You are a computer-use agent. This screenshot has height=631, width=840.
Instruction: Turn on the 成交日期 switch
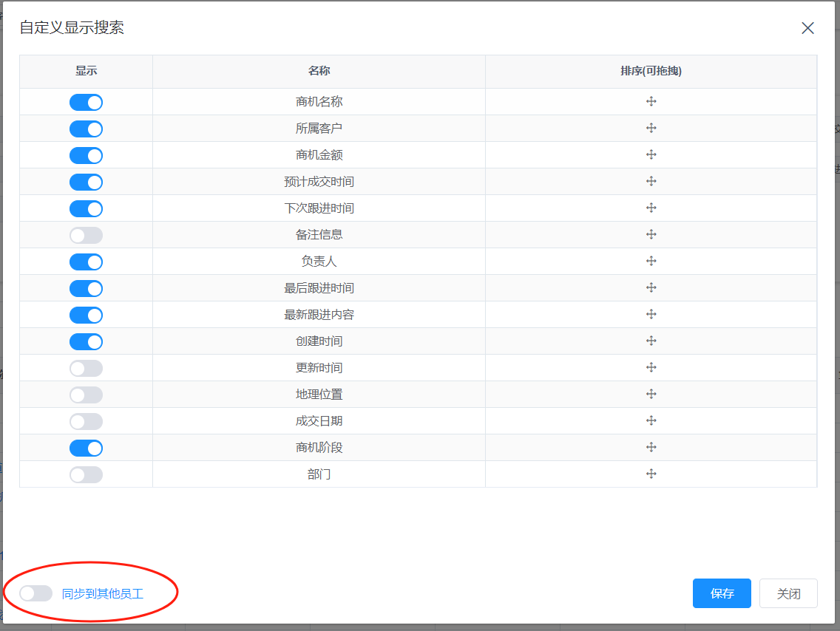(86, 422)
